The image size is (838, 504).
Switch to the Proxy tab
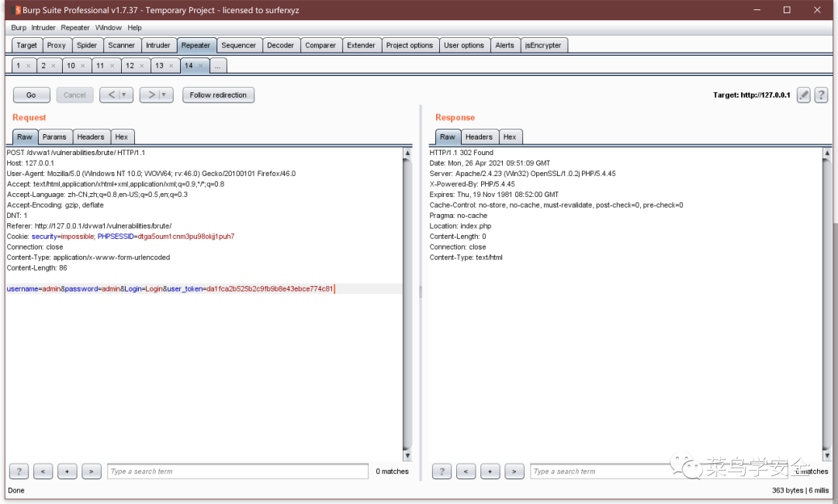click(x=56, y=46)
